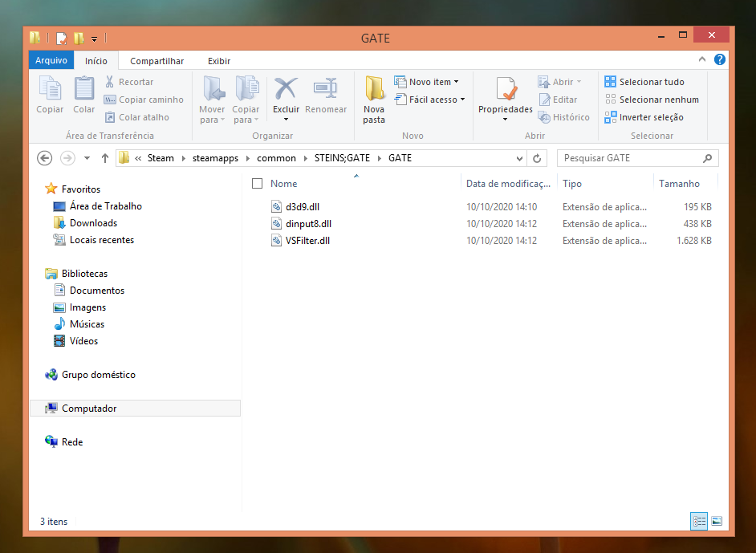The width and height of the screenshot is (756, 553).
Task: Click the Colar paste icon
Action: tap(84, 89)
